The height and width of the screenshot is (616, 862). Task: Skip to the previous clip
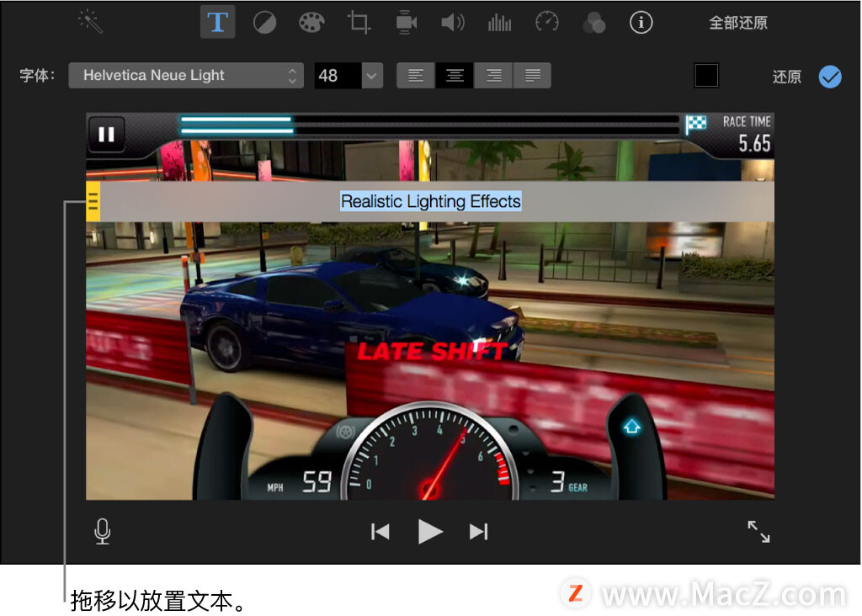point(380,531)
